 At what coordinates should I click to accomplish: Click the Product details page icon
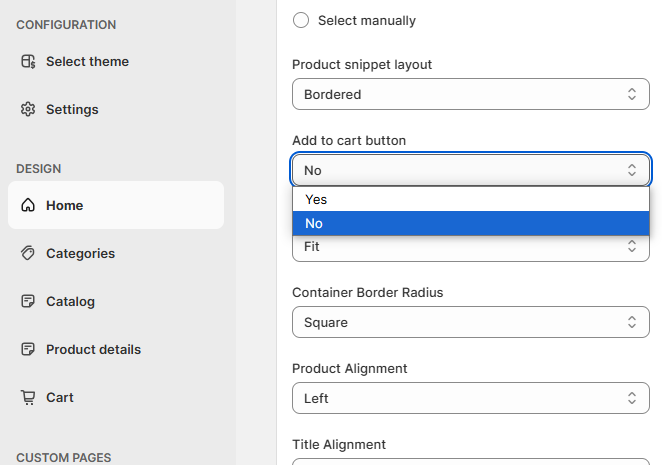point(28,349)
